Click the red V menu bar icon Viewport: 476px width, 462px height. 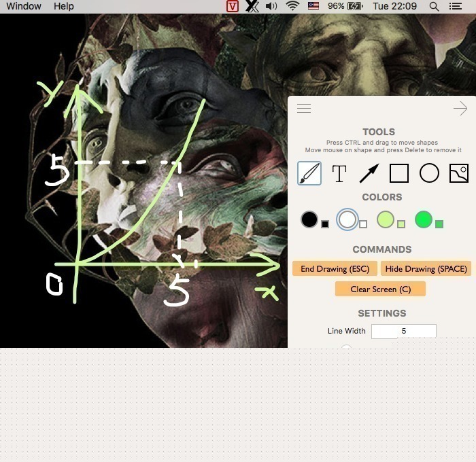point(233,6)
